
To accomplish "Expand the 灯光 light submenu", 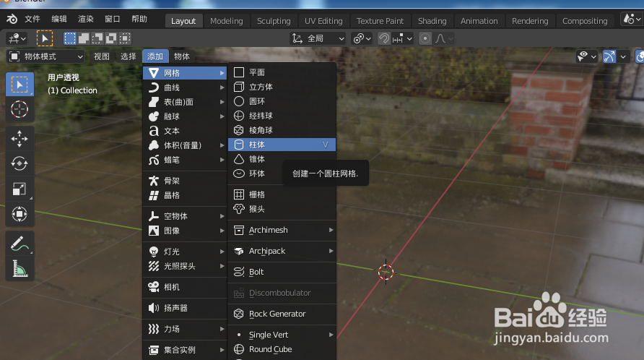I will pos(185,252).
